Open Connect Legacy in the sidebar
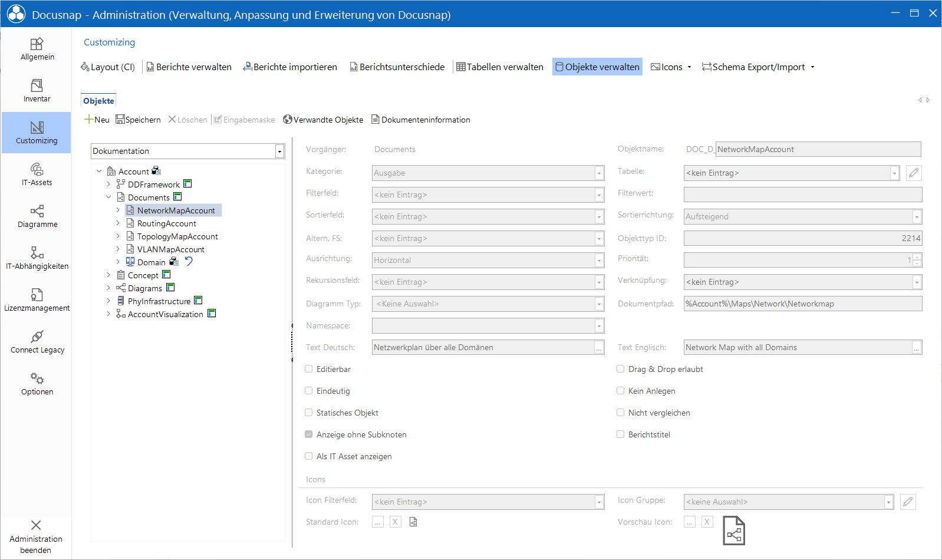The image size is (942, 560). point(37,342)
